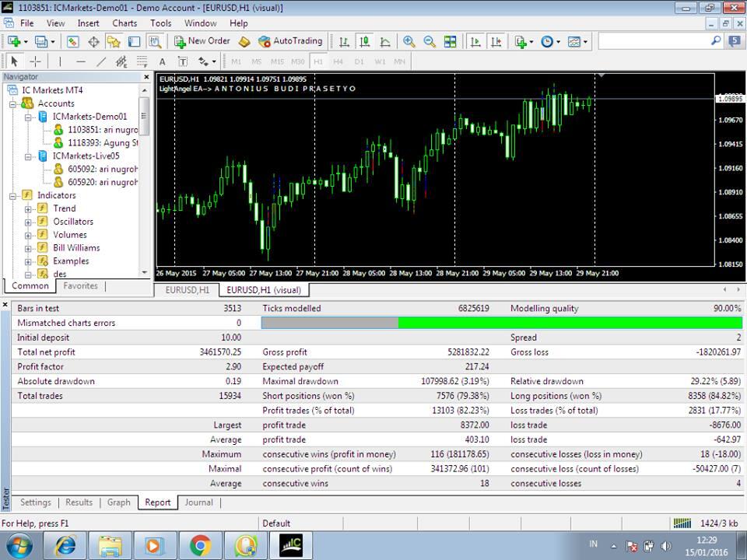Open MetaEditor with the yellow book icon
Screen dimensions: 747x560
click(244, 42)
